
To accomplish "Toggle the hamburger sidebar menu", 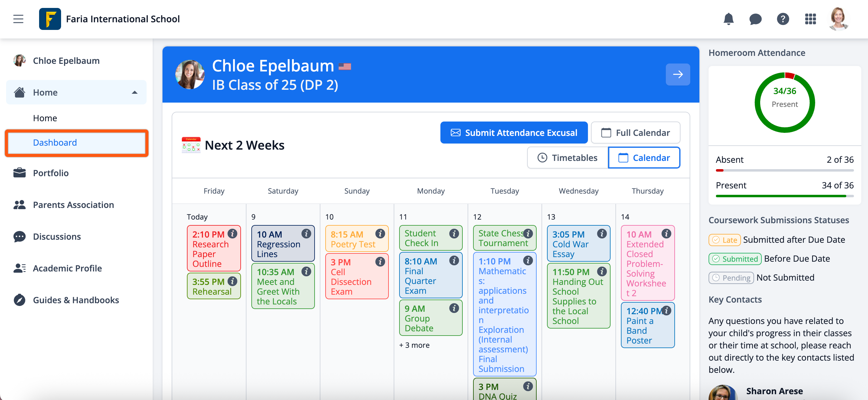I will [18, 19].
